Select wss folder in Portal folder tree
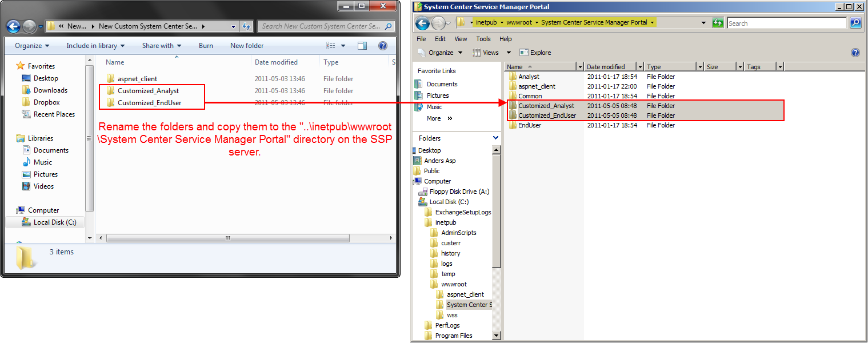Image resolution: width=868 pixels, height=343 pixels. point(446,315)
